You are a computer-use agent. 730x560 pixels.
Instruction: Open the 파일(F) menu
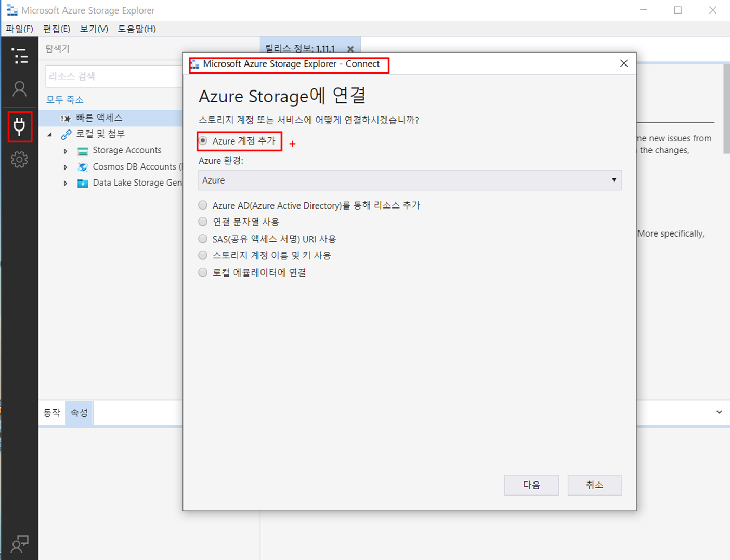point(19,29)
